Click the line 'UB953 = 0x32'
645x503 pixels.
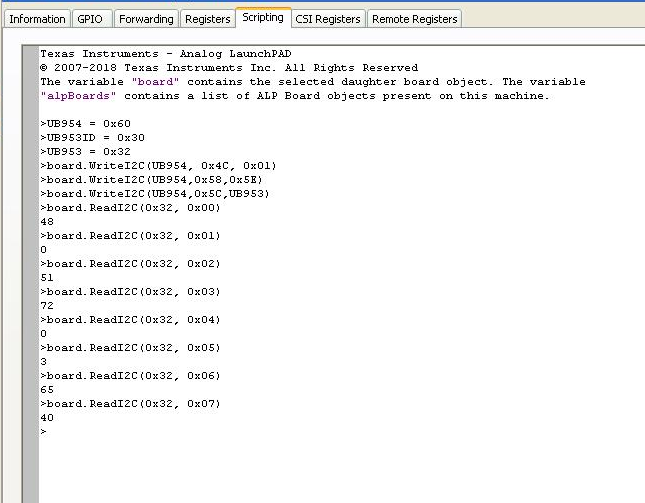[x=86, y=152]
